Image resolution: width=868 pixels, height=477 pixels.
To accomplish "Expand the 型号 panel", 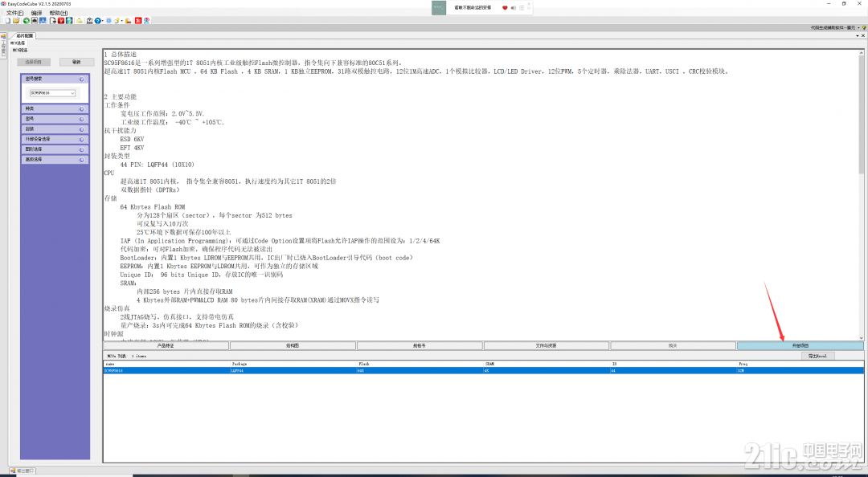I will click(x=55, y=119).
